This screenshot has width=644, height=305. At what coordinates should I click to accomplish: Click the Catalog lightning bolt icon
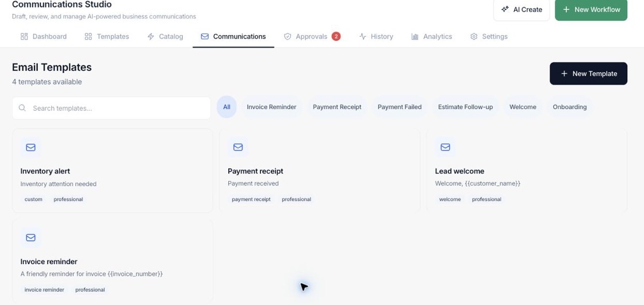click(151, 37)
